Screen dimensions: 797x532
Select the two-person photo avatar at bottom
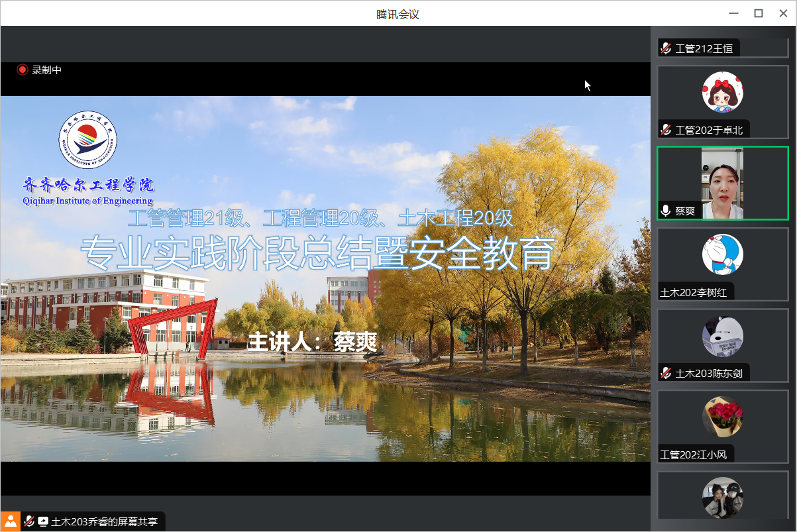[722, 497]
